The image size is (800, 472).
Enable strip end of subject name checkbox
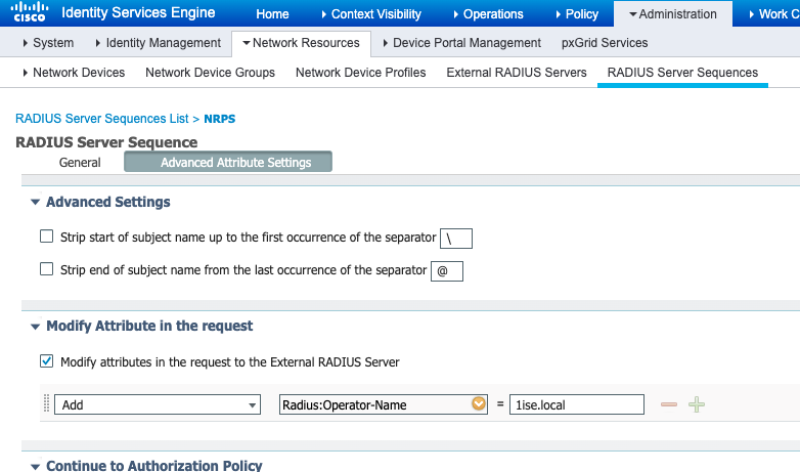46,269
